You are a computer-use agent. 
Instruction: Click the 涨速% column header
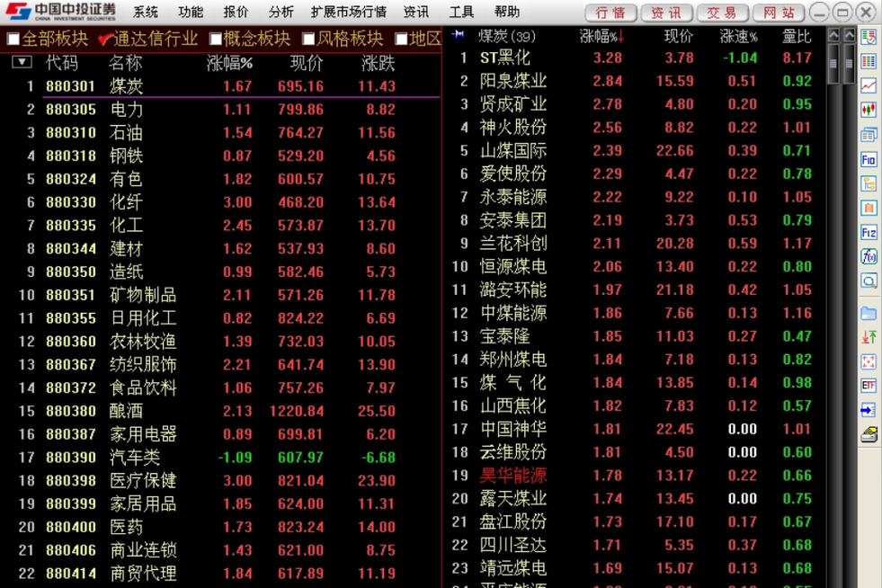(738, 37)
